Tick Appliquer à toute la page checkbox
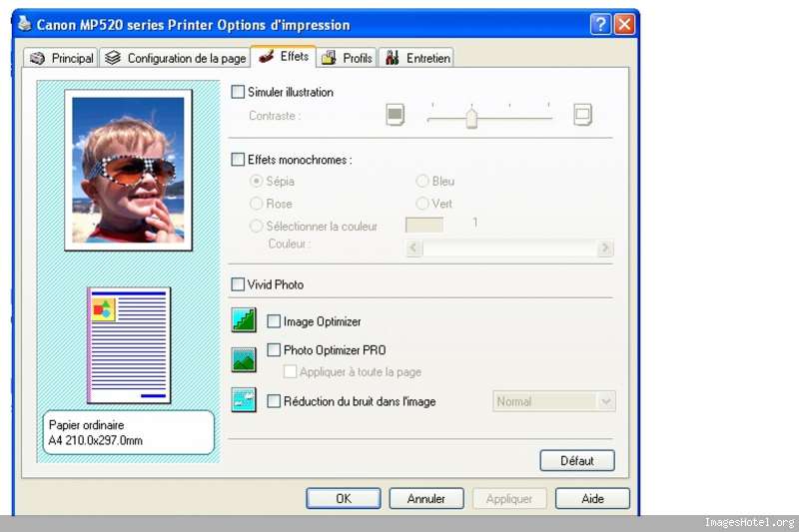 (290, 371)
